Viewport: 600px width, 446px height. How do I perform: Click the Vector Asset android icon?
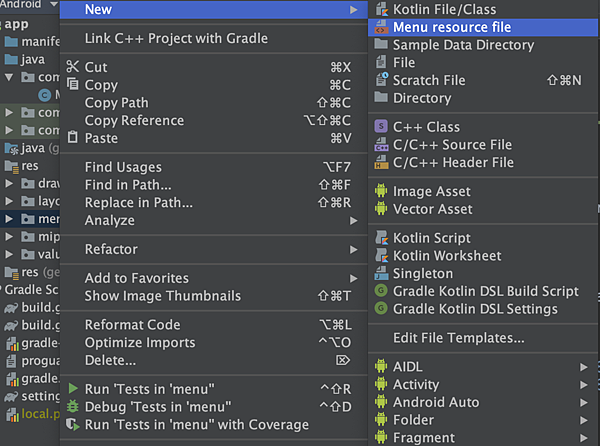pos(381,208)
